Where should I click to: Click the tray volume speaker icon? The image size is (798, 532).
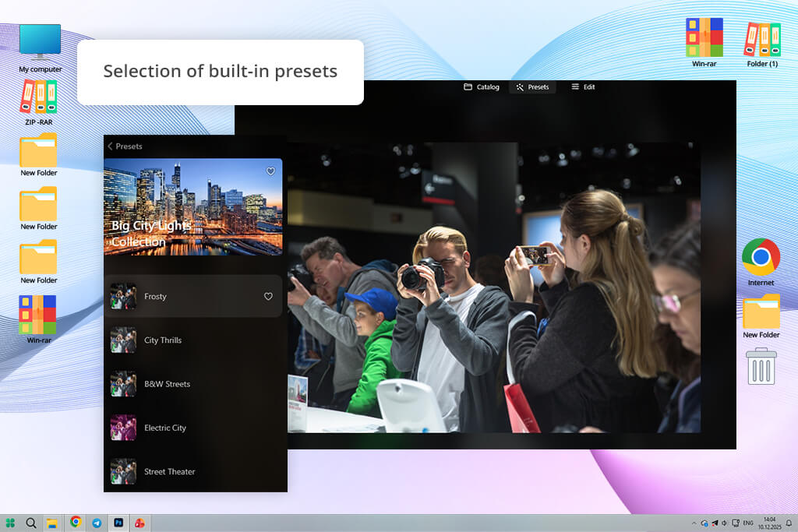[x=724, y=523]
